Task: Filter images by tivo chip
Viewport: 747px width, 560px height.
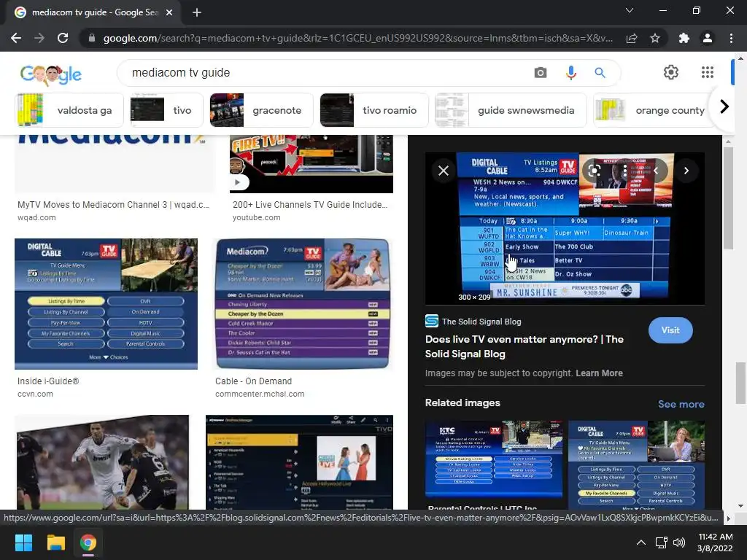Action: (167, 111)
